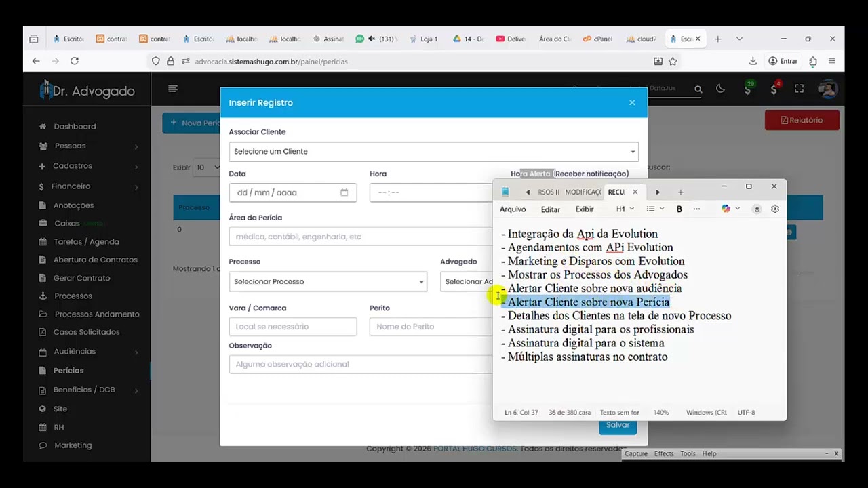Open the Exibir menu in Notepad
The image size is (868, 488).
[x=585, y=209]
